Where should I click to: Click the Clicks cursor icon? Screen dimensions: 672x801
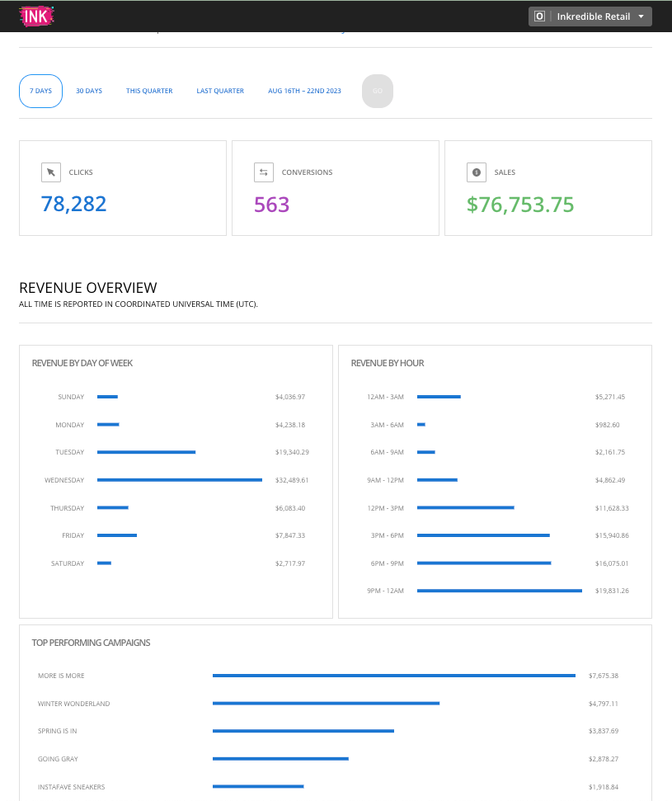[x=51, y=172]
